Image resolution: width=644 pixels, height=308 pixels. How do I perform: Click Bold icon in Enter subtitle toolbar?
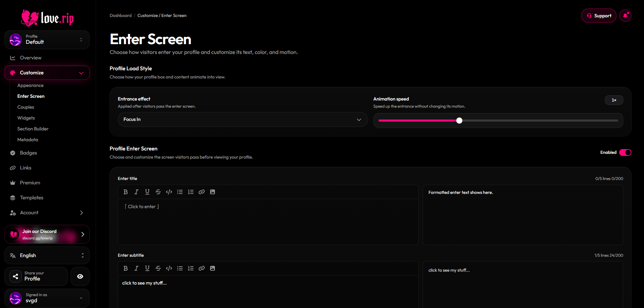pos(126,268)
